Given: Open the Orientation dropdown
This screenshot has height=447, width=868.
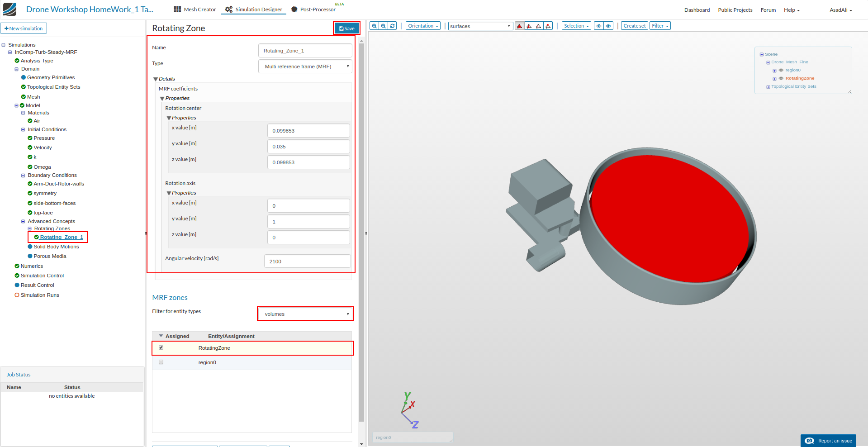Looking at the screenshot, I should [x=423, y=26].
